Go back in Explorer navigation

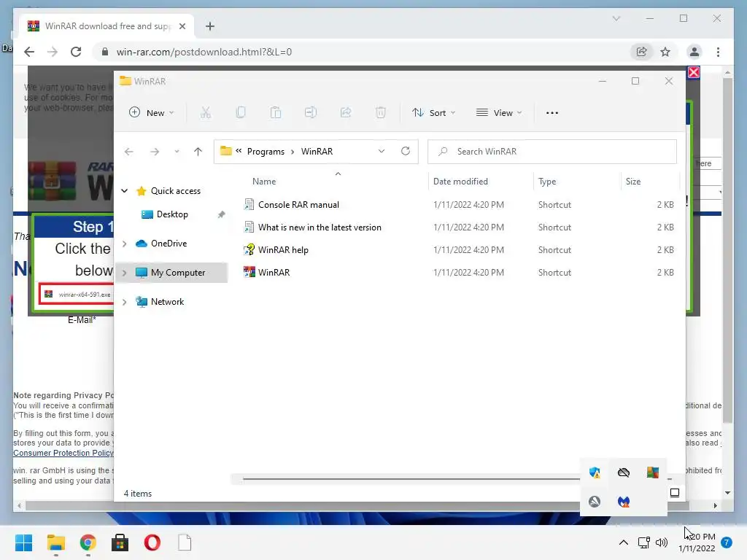click(128, 152)
